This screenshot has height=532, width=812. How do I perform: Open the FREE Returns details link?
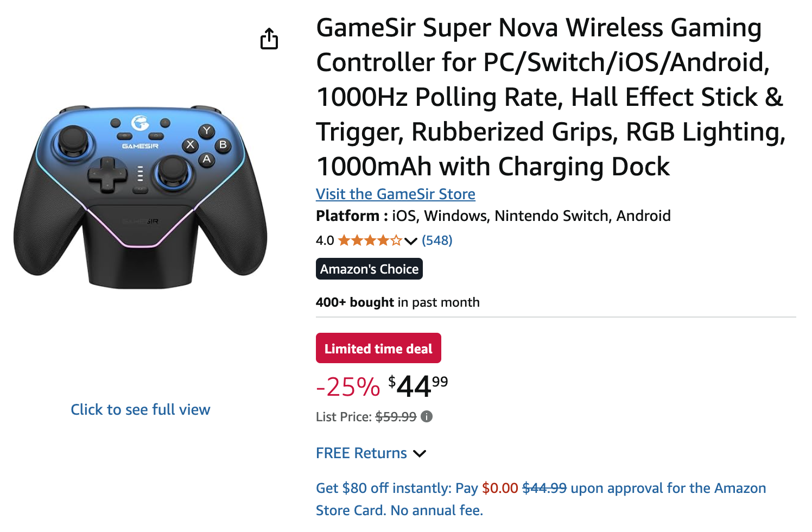click(x=361, y=453)
